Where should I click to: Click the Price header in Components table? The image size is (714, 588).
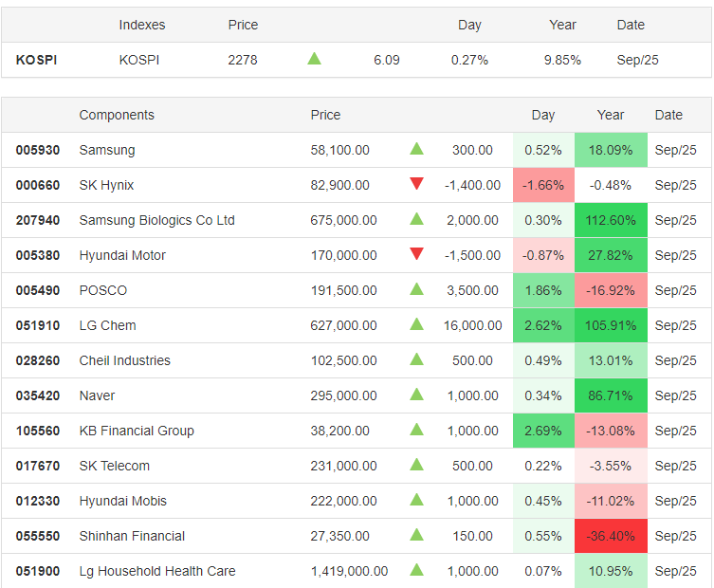point(325,116)
